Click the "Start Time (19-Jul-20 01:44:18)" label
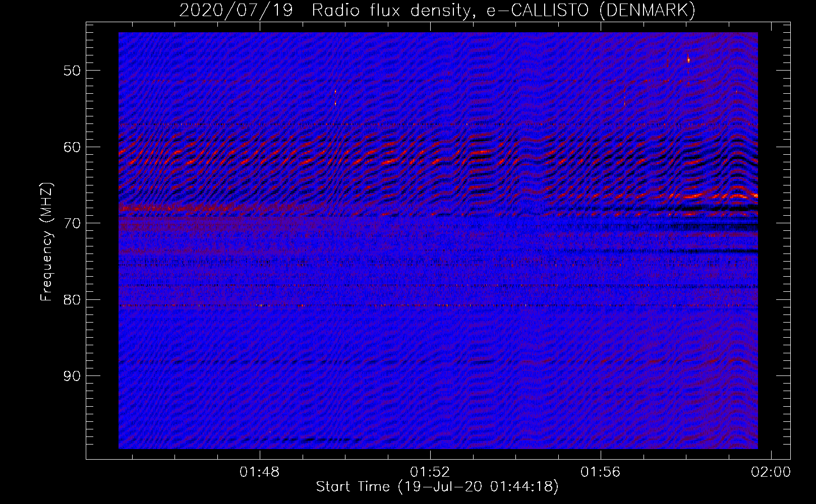Screen dimensions: 816x504 tap(437, 487)
